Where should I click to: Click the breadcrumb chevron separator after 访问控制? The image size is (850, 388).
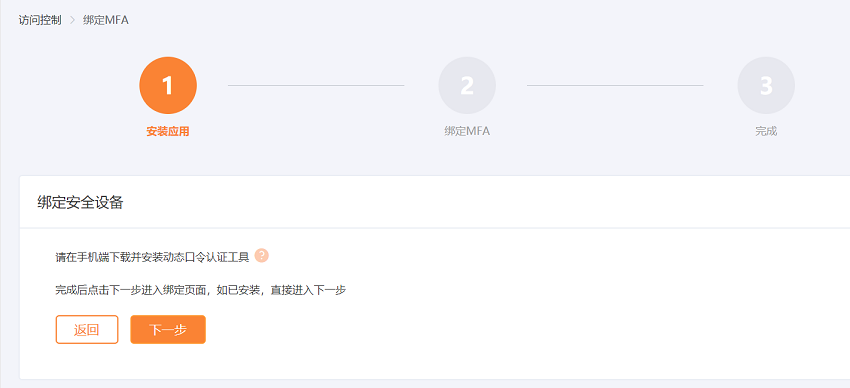[73, 21]
